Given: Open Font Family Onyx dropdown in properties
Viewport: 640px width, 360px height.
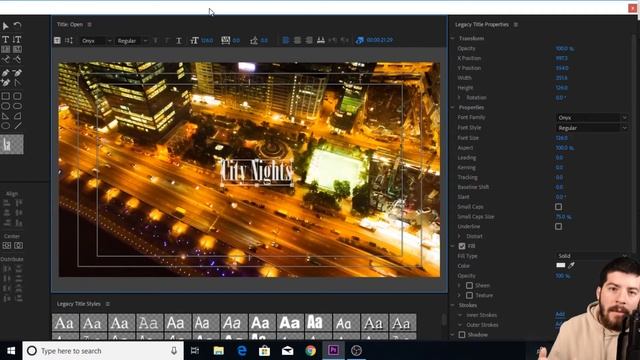Looking at the screenshot, I should 592,118.
